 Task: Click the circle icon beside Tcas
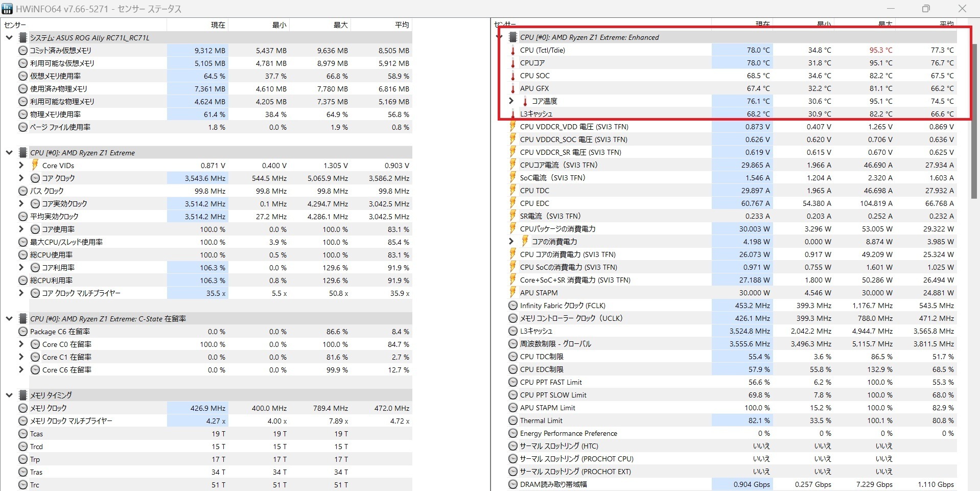click(22, 434)
